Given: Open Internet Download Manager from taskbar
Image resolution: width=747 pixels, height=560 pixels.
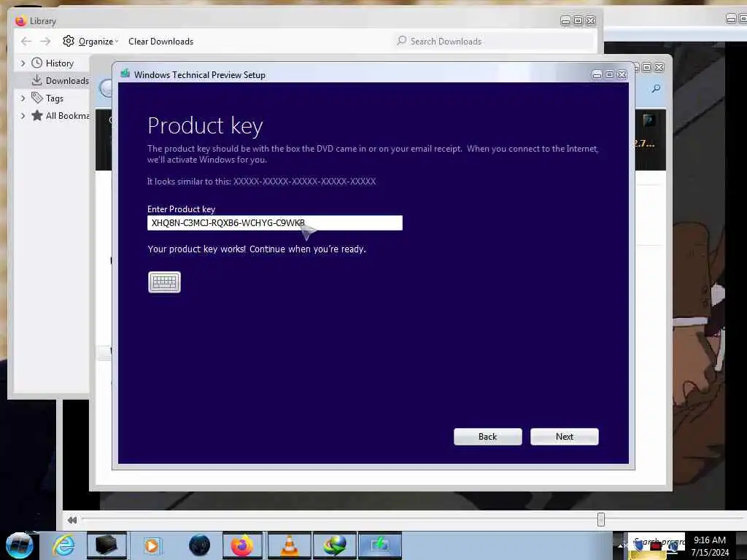Looking at the screenshot, I should pyautogui.click(x=334, y=545).
